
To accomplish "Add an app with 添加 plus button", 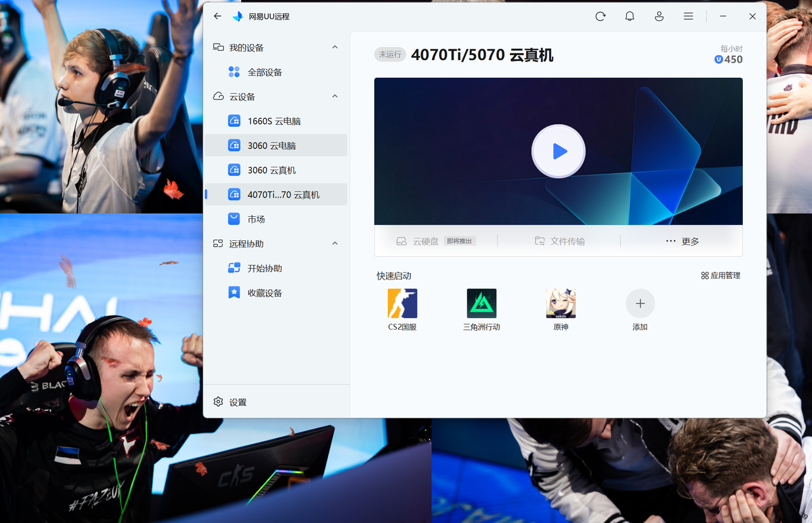I will point(640,304).
